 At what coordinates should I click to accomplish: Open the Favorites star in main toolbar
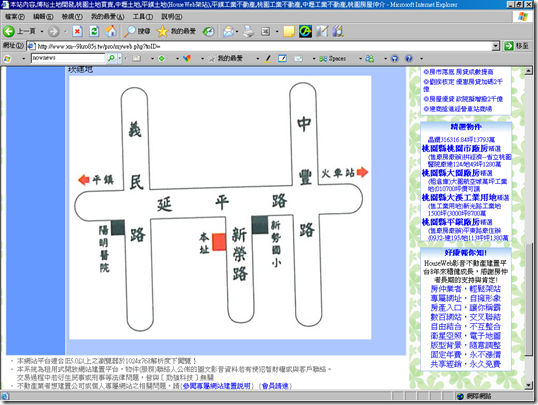pos(162,31)
